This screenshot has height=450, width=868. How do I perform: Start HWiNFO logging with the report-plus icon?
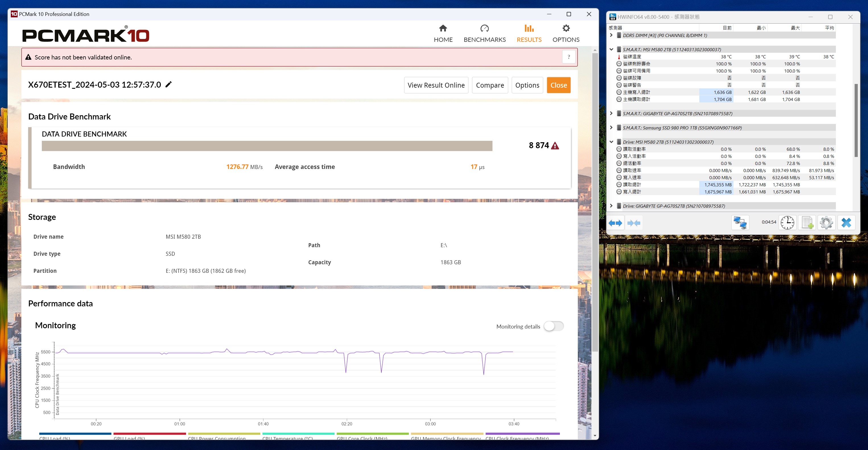[x=807, y=223]
